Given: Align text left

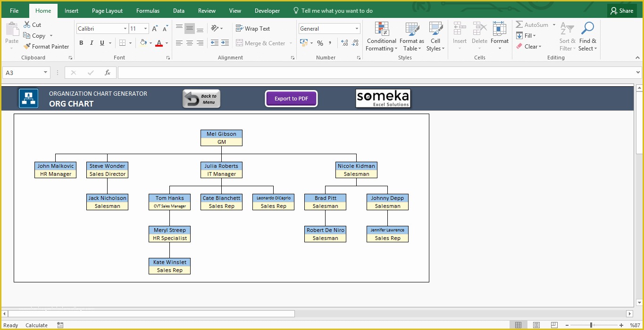Looking at the screenshot, I should (179, 43).
